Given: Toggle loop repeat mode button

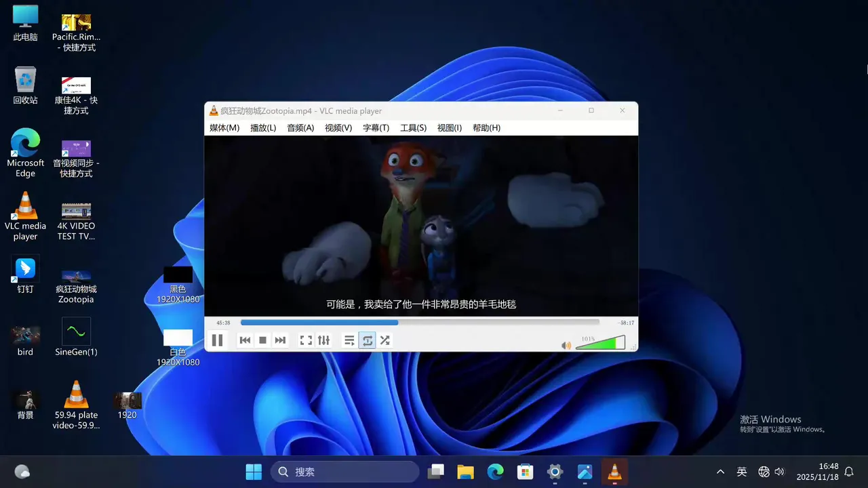Looking at the screenshot, I should point(367,340).
